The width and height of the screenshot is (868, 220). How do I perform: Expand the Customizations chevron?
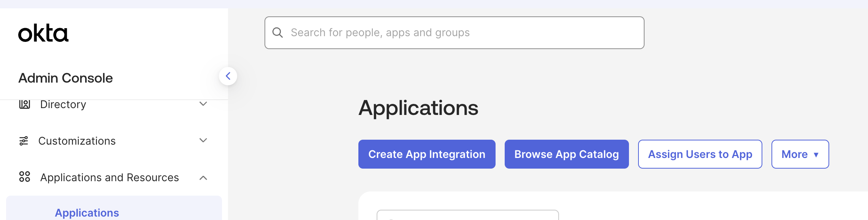(x=203, y=140)
